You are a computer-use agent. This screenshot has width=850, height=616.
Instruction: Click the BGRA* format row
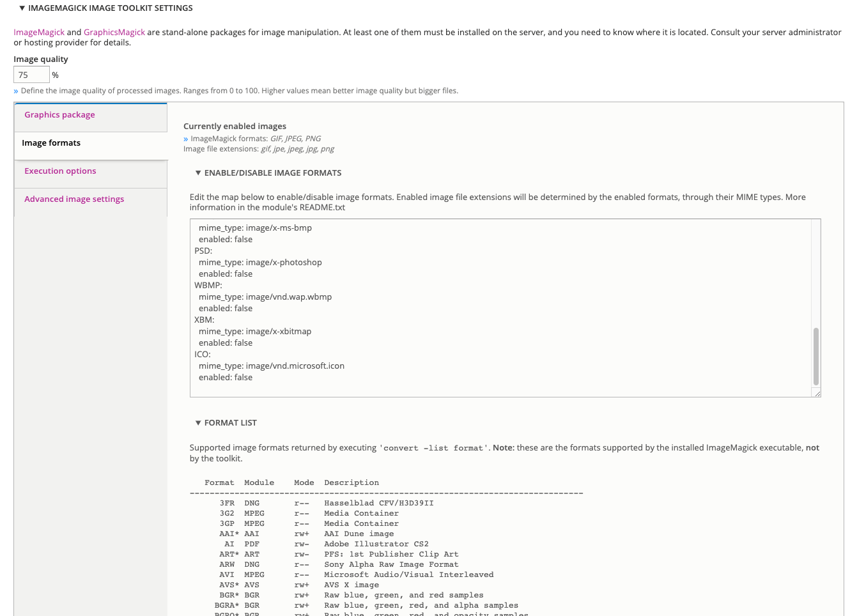pyautogui.click(x=366, y=606)
